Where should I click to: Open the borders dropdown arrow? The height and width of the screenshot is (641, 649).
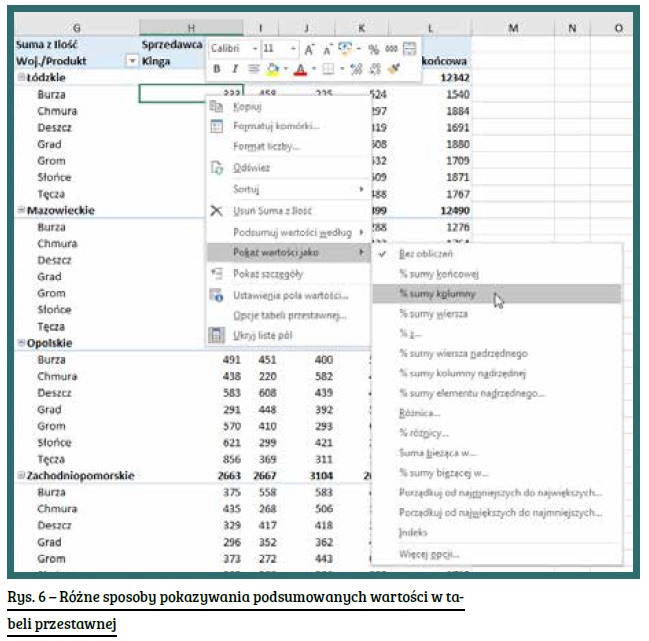coord(342,69)
